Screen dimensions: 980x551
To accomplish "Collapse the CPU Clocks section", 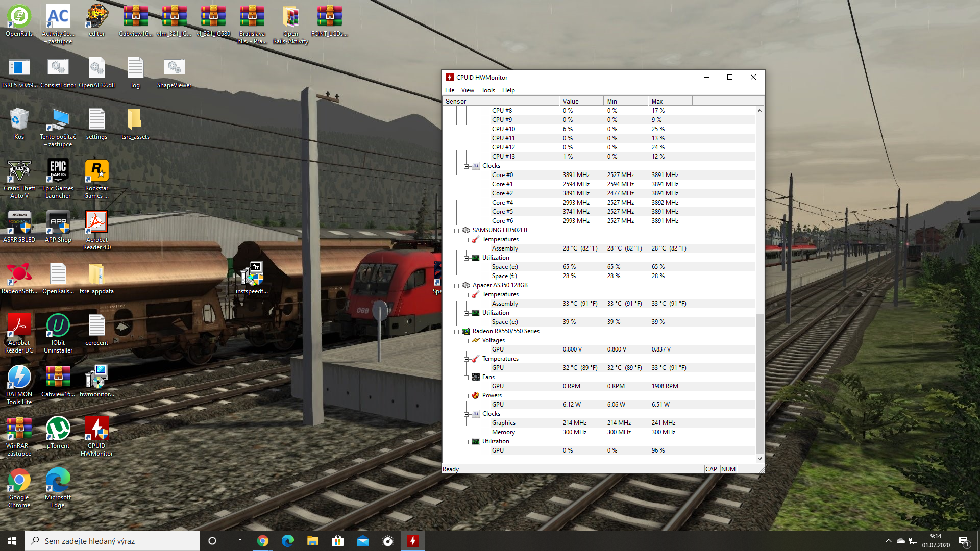I will pyautogui.click(x=466, y=166).
